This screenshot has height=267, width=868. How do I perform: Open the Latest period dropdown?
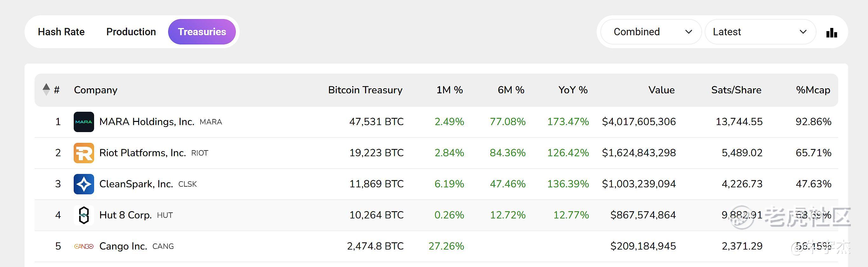click(x=760, y=32)
